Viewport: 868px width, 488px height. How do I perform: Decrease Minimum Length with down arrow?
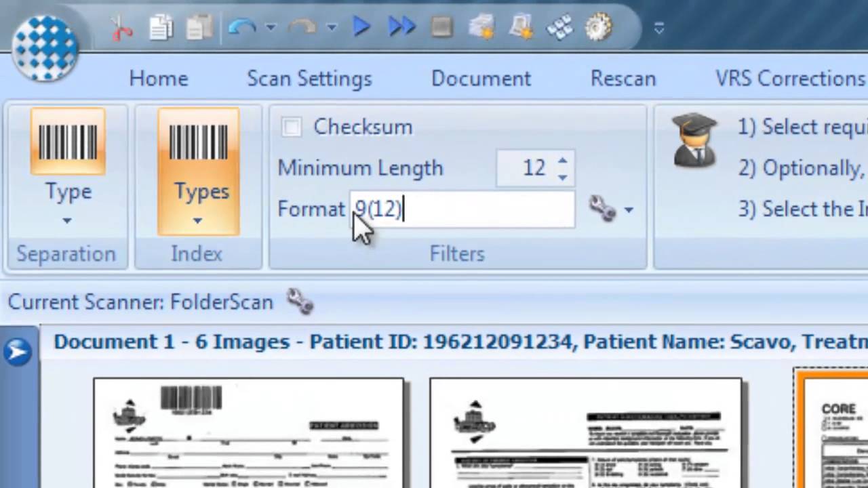tap(562, 177)
